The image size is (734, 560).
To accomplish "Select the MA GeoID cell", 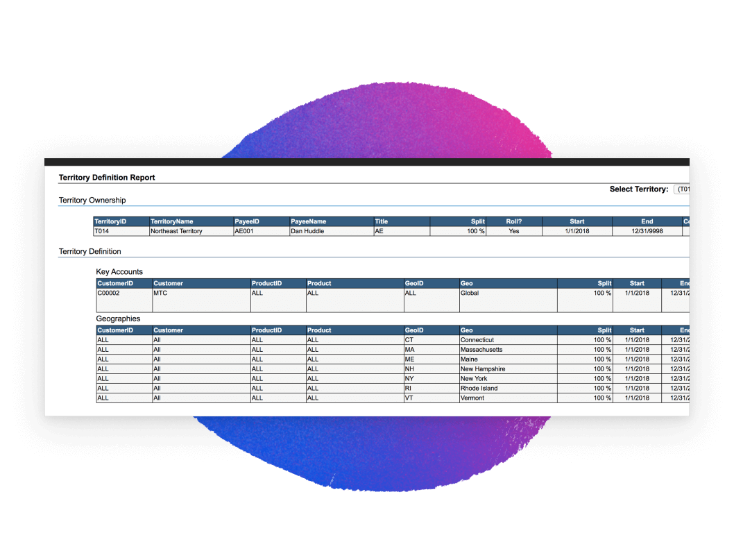I will [x=432, y=350].
